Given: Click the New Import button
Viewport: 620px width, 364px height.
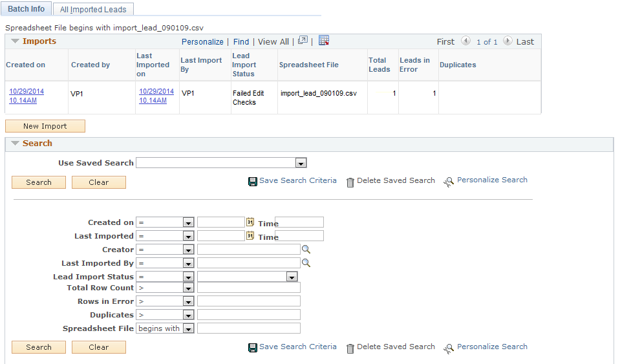Looking at the screenshot, I should tap(45, 126).
